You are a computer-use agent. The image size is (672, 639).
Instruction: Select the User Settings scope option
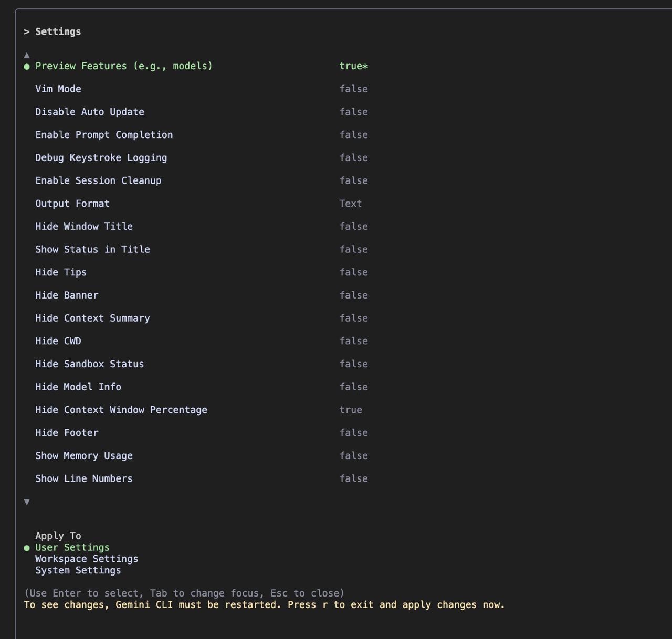72,547
